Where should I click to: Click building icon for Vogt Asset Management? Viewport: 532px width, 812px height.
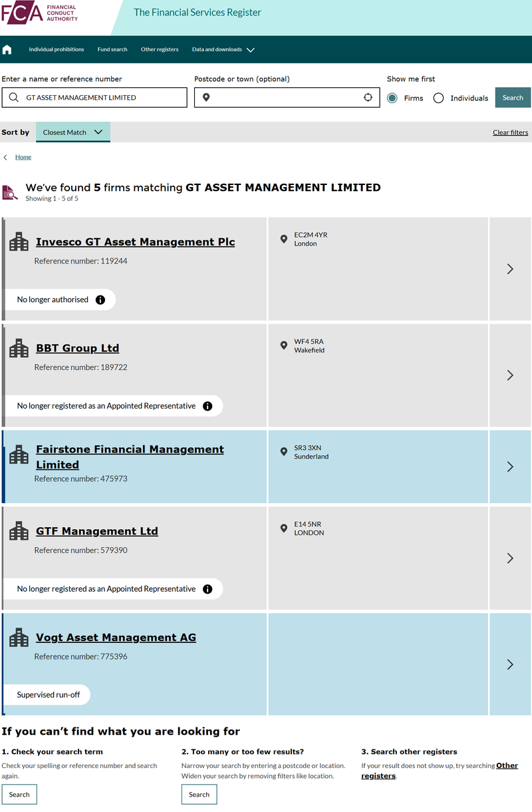click(19, 638)
